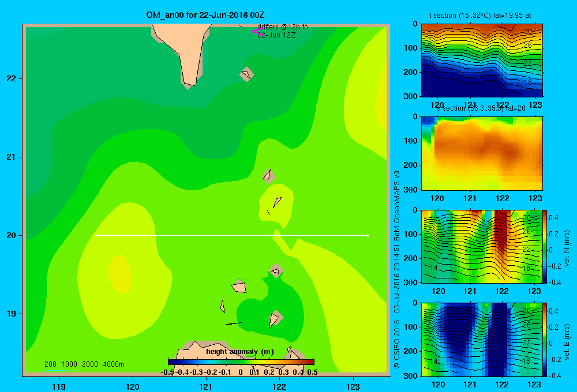Click the "s section" lat=20 title
577x392 pixels.
481,108
